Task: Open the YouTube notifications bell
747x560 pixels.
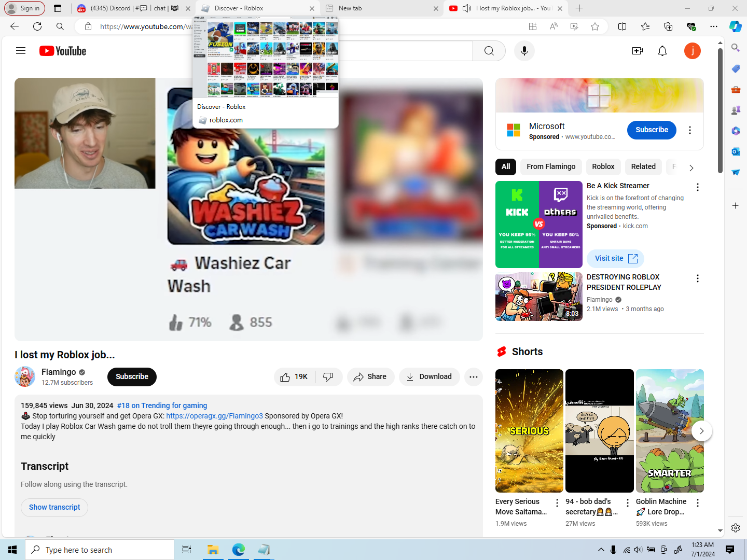Action: pos(662,51)
